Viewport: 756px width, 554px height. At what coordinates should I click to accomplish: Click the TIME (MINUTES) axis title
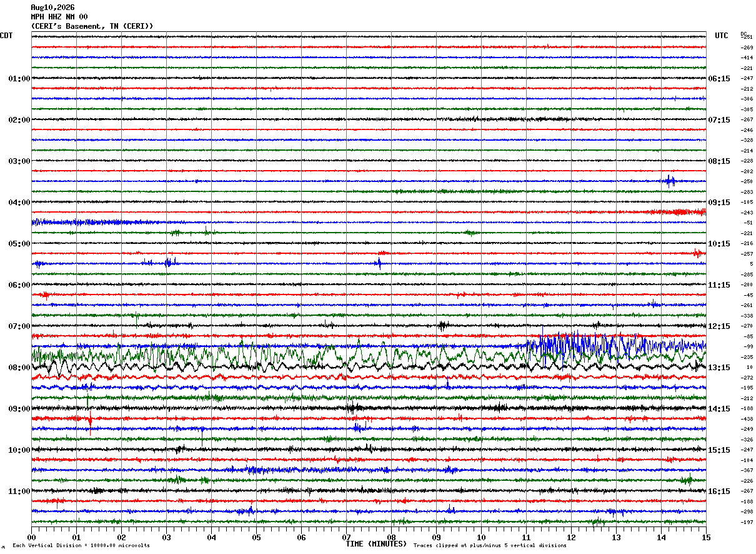point(376,544)
